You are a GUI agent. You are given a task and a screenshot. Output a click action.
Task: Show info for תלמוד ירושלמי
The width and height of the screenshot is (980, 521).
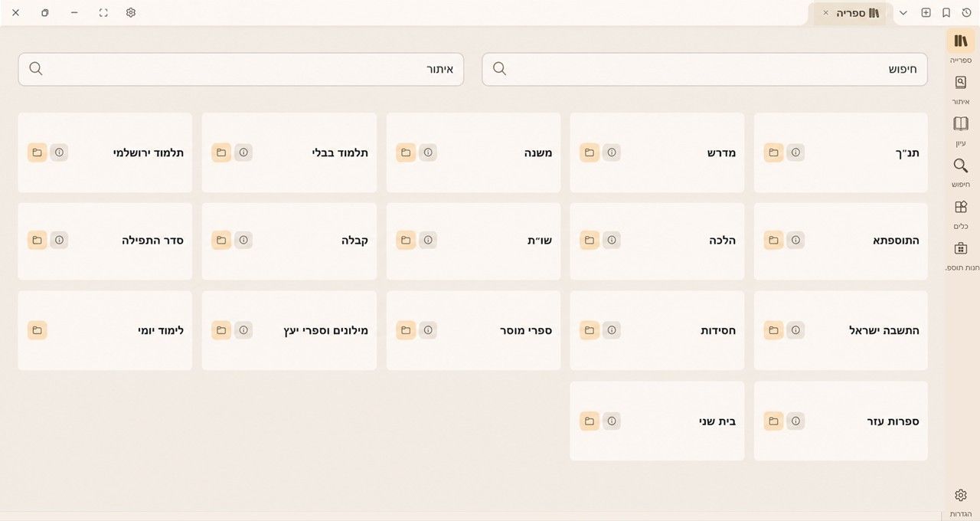tap(59, 152)
